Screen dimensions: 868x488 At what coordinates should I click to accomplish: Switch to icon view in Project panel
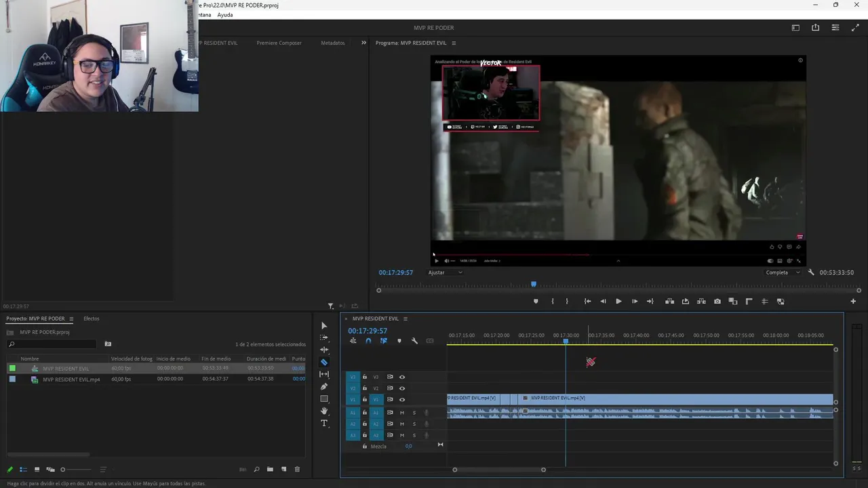point(37,469)
